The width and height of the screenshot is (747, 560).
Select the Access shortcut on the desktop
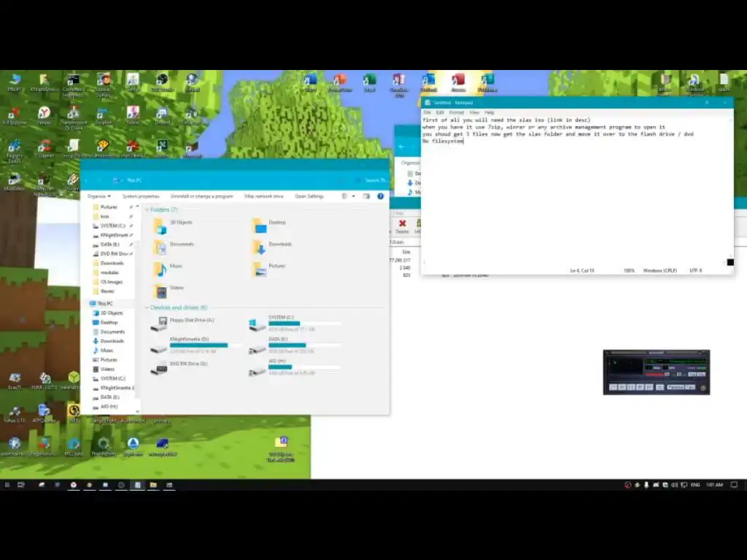[458, 82]
